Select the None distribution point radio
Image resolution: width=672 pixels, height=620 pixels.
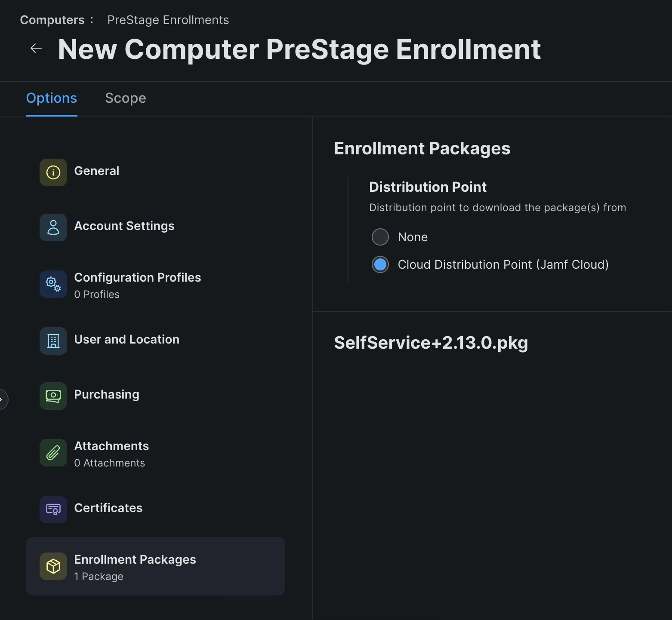380,237
